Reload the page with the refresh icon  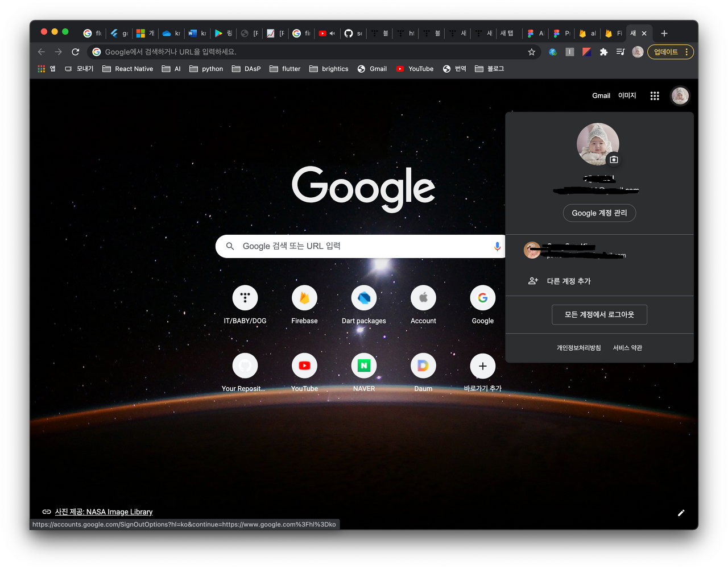click(75, 52)
